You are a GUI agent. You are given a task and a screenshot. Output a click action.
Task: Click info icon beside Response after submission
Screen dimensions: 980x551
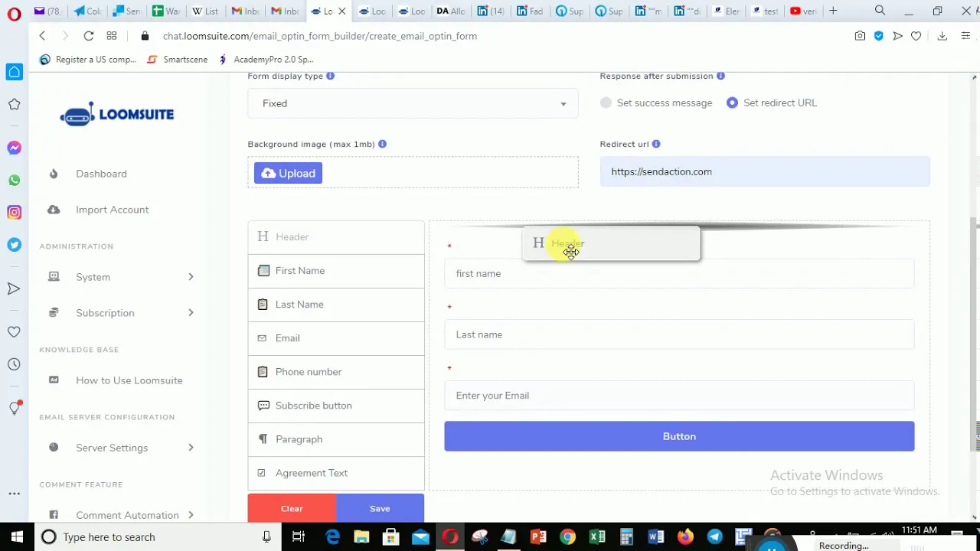pos(720,76)
